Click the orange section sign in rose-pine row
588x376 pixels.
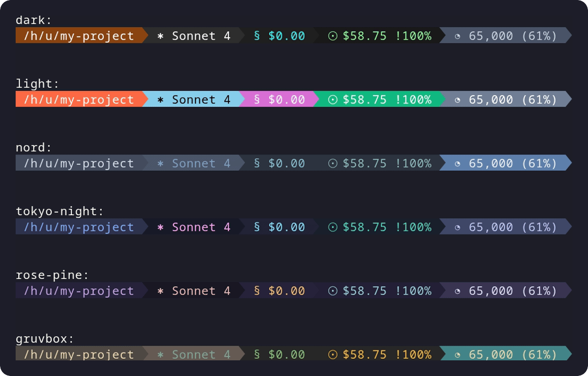[x=257, y=291]
